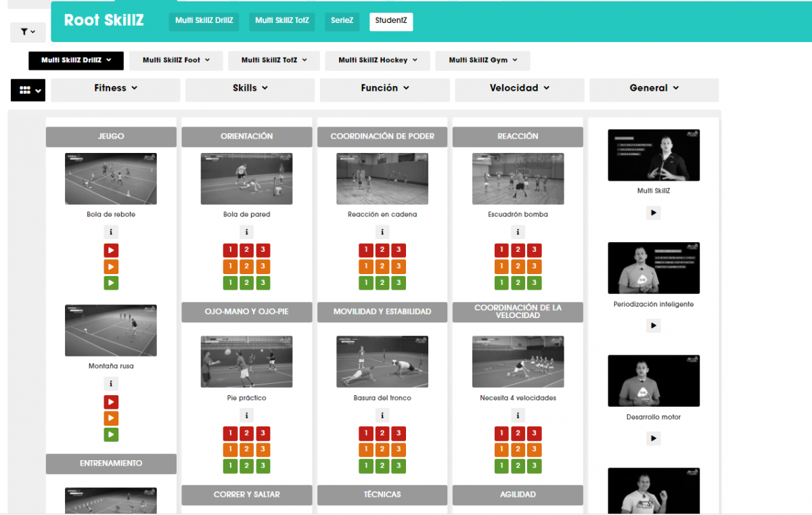Click the info icon under Bola de rebote
Viewport: 812px width, 515px height.
[x=111, y=232]
